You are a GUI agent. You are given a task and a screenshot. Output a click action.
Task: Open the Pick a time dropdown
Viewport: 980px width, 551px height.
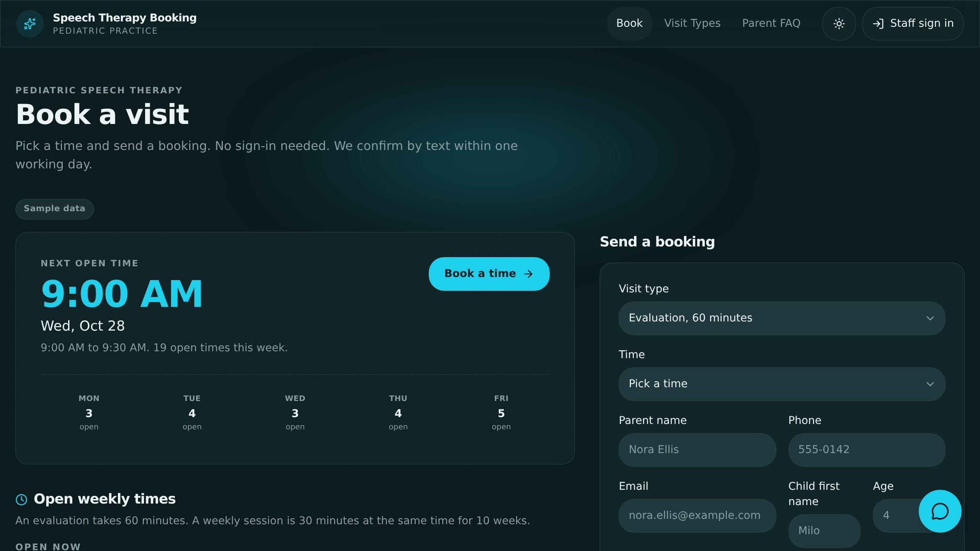782,384
